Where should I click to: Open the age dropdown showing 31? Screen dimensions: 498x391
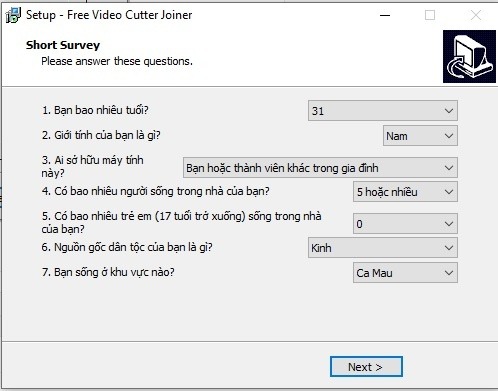(383, 110)
